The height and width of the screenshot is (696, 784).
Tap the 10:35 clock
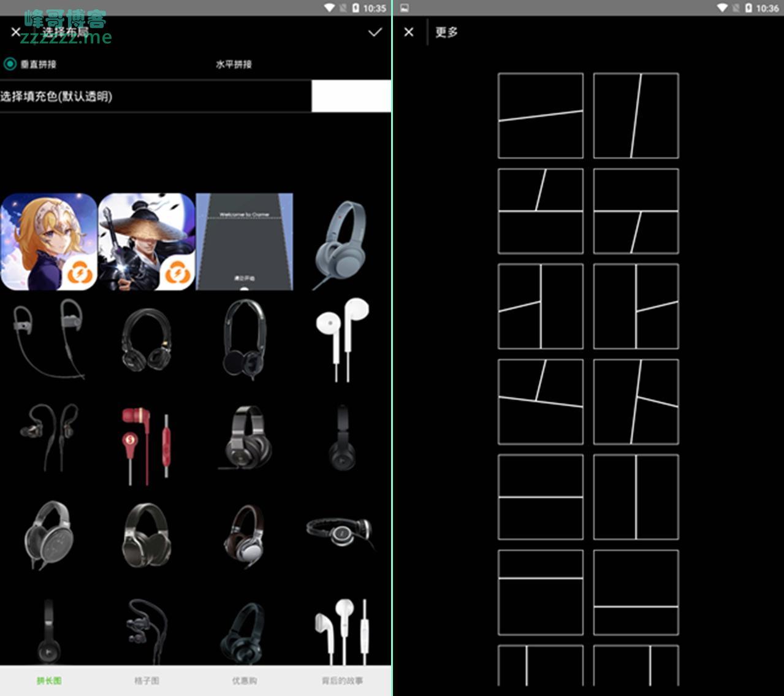click(375, 8)
